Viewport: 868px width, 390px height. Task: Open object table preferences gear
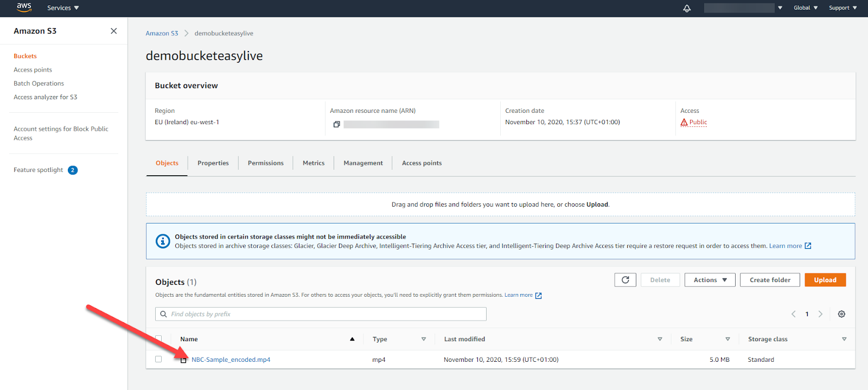click(x=841, y=314)
